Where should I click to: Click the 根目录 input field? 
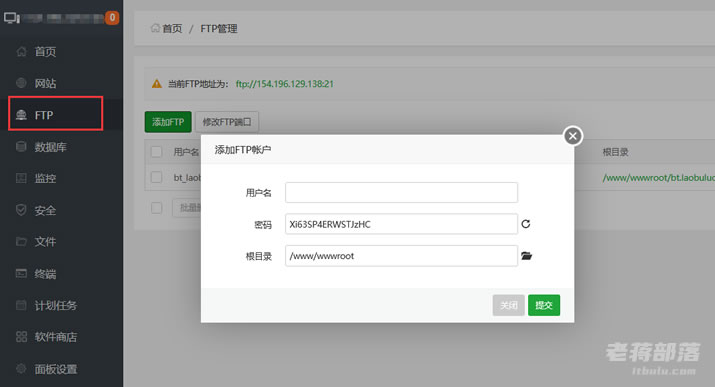(x=401, y=256)
